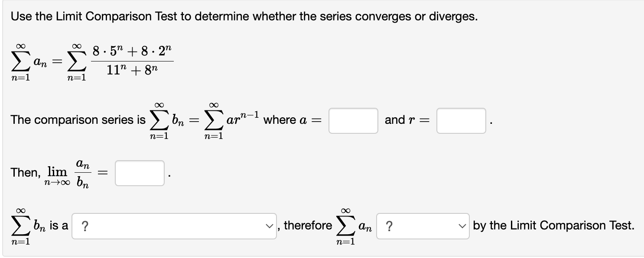The height and width of the screenshot is (258, 644).
Task: Open the convergence dropdown for an
Action: coord(423,225)
